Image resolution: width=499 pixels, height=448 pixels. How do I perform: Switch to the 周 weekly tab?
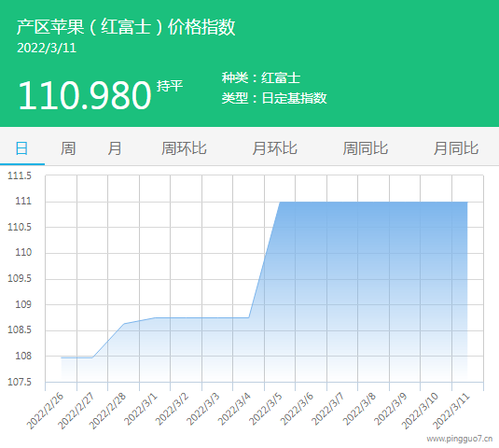(x=68, y=148)
